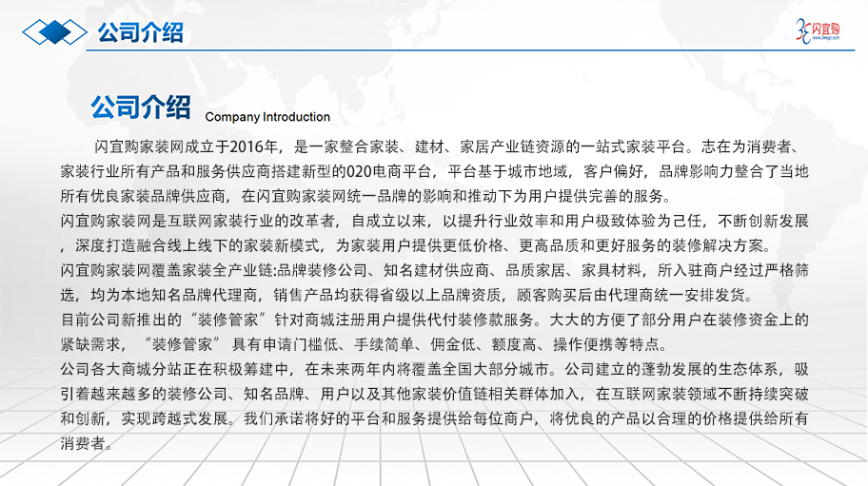
Task: Click the line starting 和创新，实现跨越式发展
Action: coord(435,418)
